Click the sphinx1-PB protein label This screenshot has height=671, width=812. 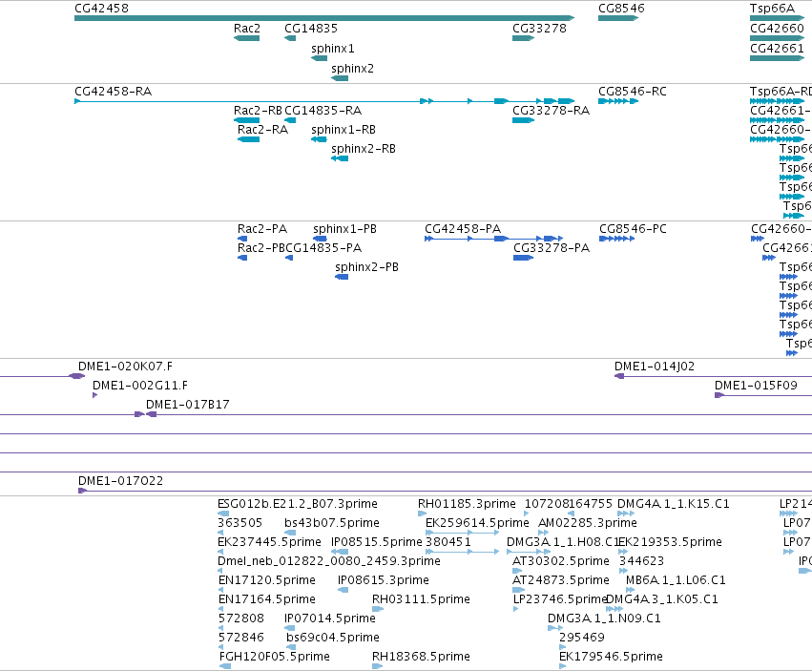(x=344, y=229)
